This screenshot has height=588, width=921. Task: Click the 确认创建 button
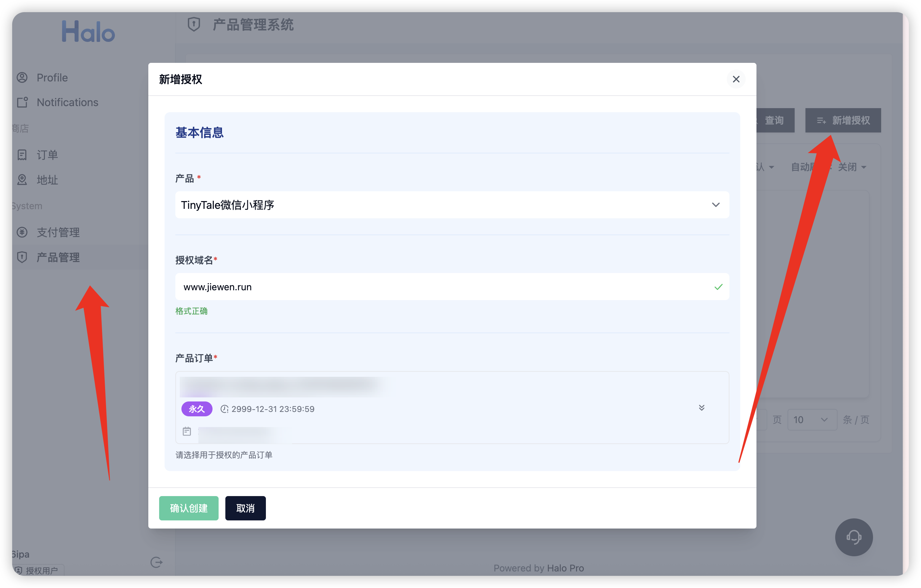[x=189, y=508]
